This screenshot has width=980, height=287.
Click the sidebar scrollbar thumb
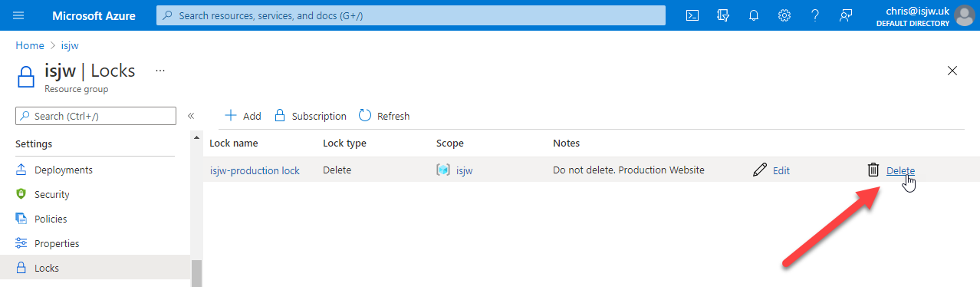(x=196, y=273)
